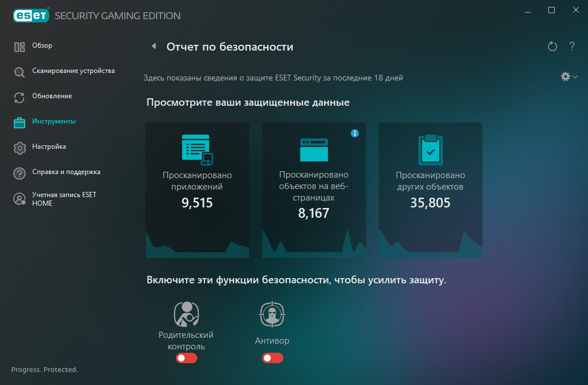588x385 pixels.
Task: Click the Просканировано других объектов label
Action: click(431, 181)
